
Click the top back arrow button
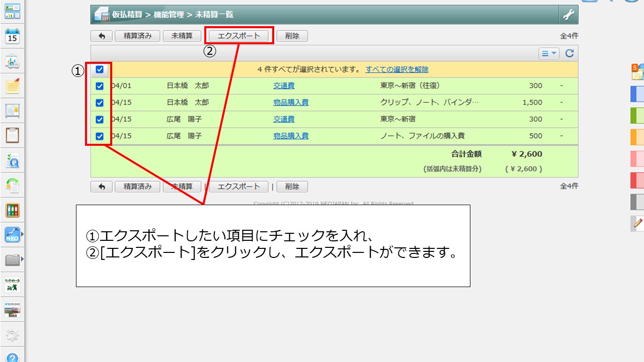pos(102,36)
